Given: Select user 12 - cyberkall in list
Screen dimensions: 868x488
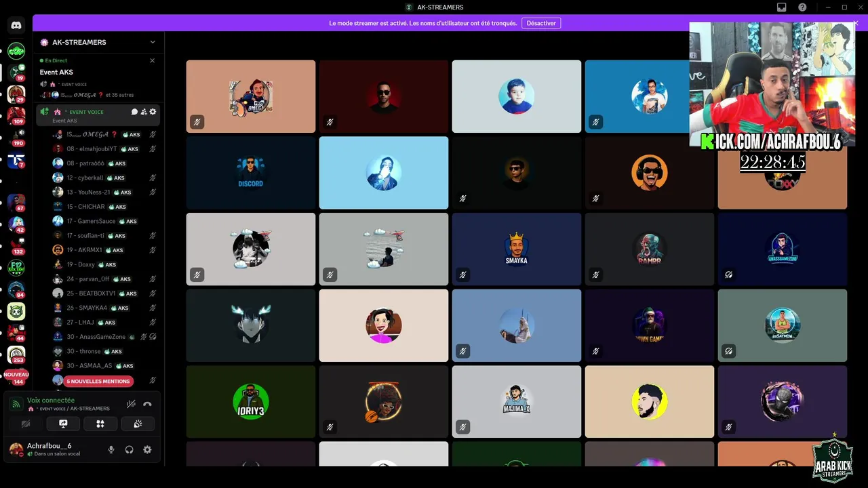Looking at the screenshot, I should pyautogui.click(x=104, y=178).
